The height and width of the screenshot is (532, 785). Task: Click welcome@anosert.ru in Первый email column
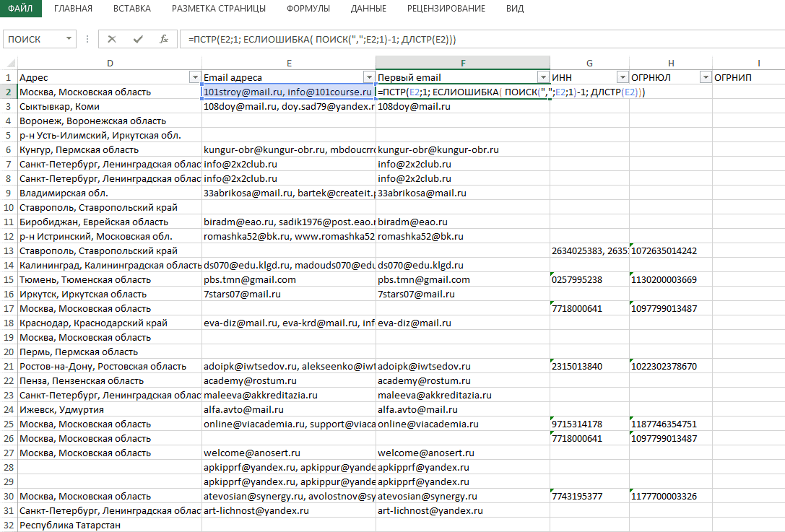point(463,453)
